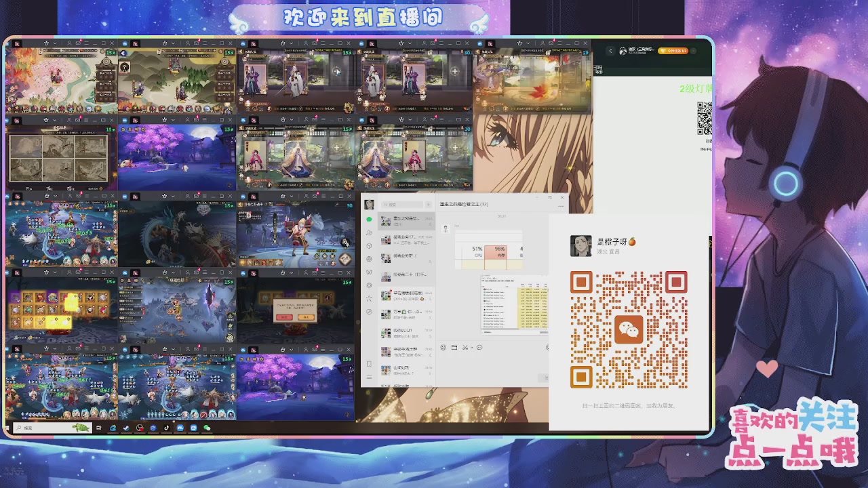The height and width of the screenshot is (488, 868).
Task: Open the emoji picker in WeChat chat toolbar
Action: (443, 347)
